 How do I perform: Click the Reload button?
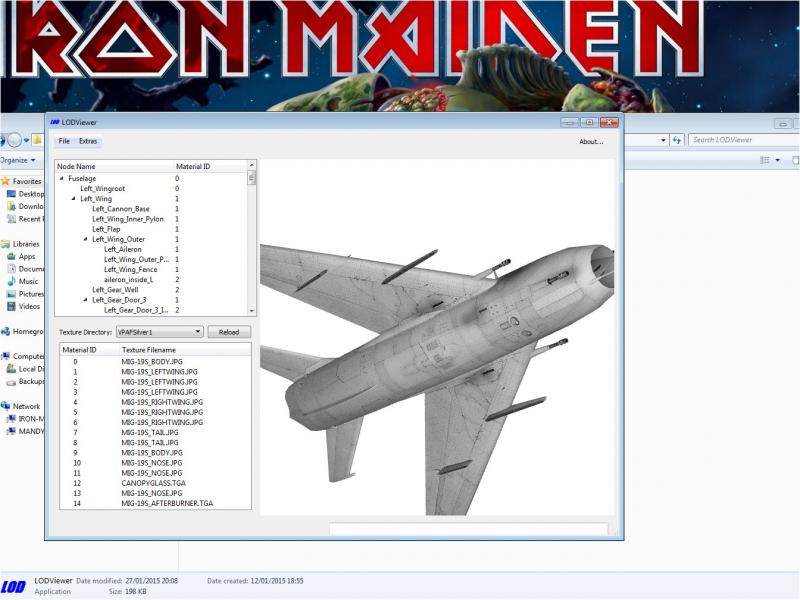coord(229,332)
